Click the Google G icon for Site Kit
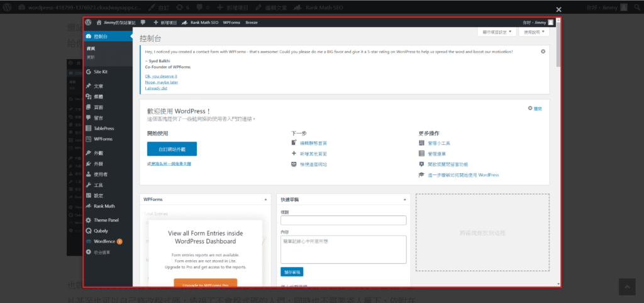Screen dimensions: 644x303 (x=89, y=72)
